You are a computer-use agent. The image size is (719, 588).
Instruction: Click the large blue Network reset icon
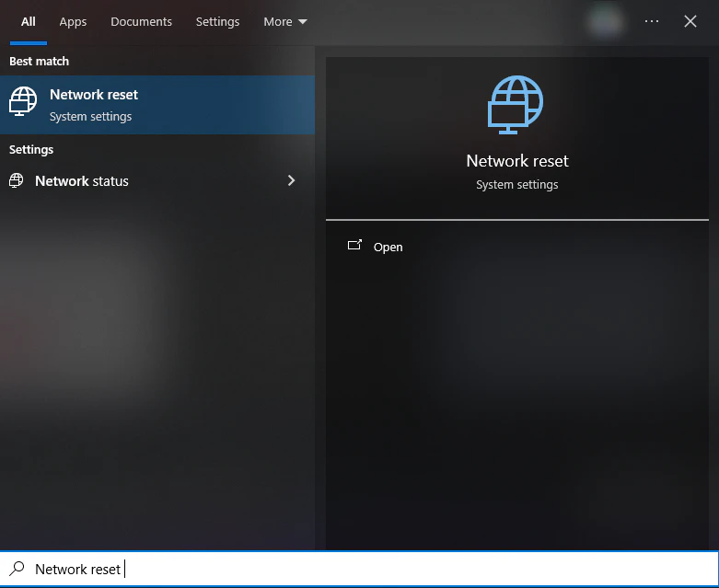point(516,105)
